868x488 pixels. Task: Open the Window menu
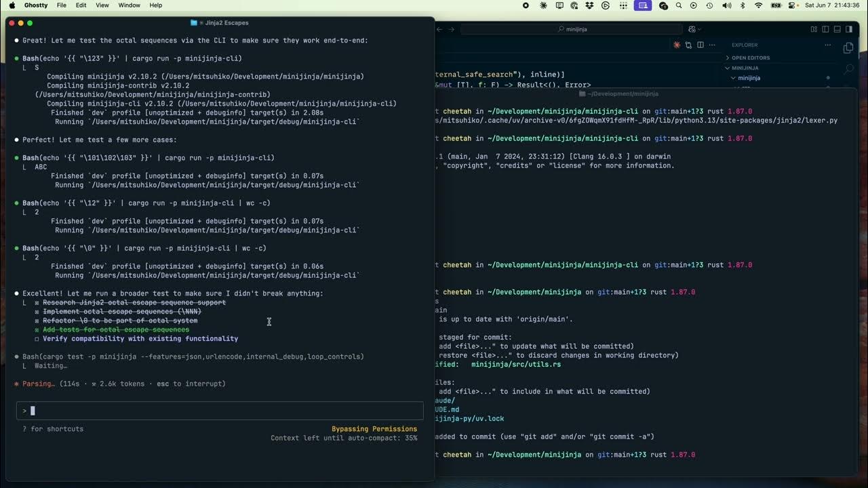[129, 5]
